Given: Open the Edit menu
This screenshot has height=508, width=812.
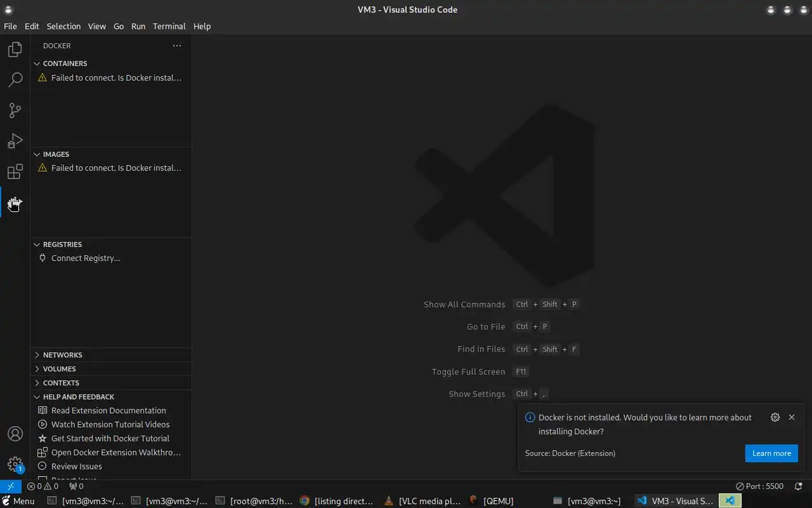Looking at the screenshot, I should [x=32, y=26].
